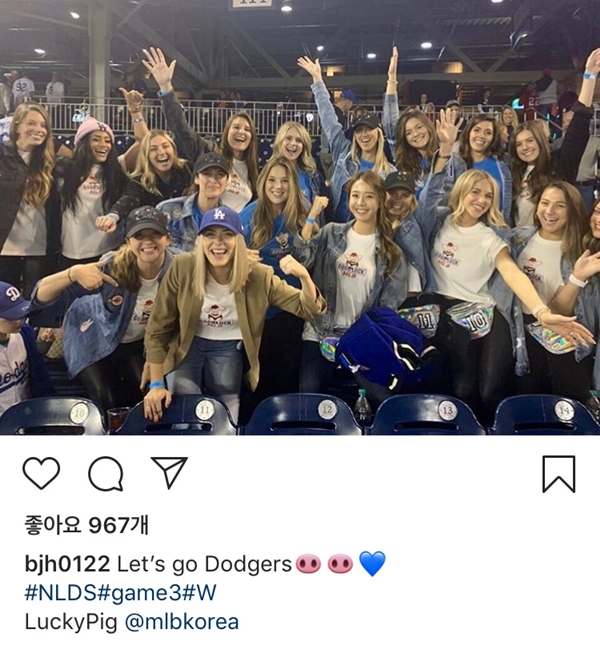600x645 pixels.
Task: Visit the @mlbkorea mention
Action: [181, 622]
